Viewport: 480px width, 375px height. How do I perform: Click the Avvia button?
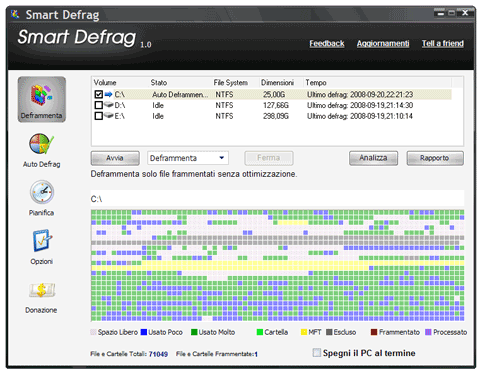[x=115, y=158]
